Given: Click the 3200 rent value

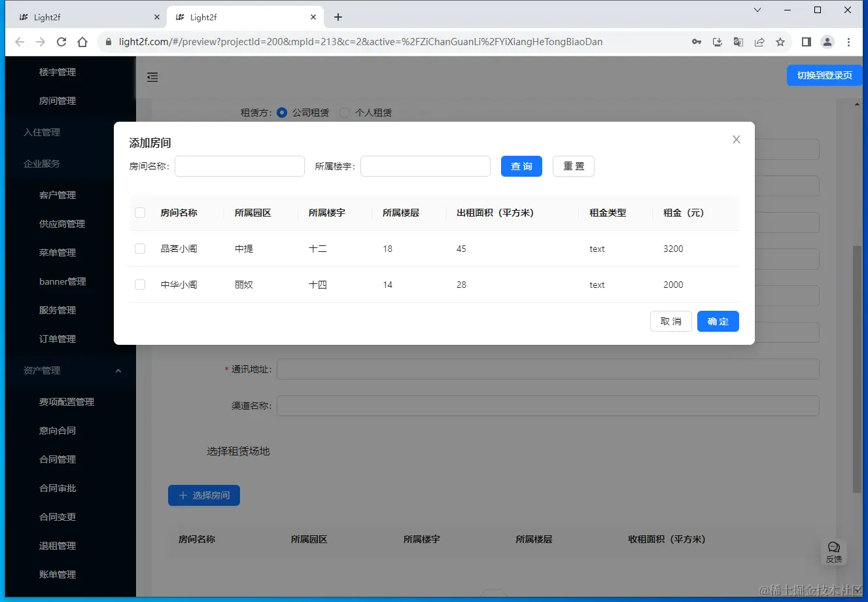Looking at the screenshot, I should tap(673, 249).
